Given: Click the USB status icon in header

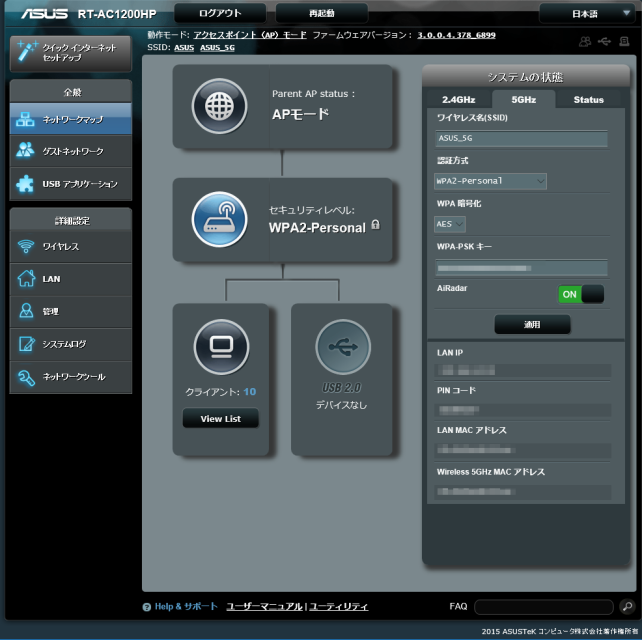Looking at the screenshot, I should point(604,41).
